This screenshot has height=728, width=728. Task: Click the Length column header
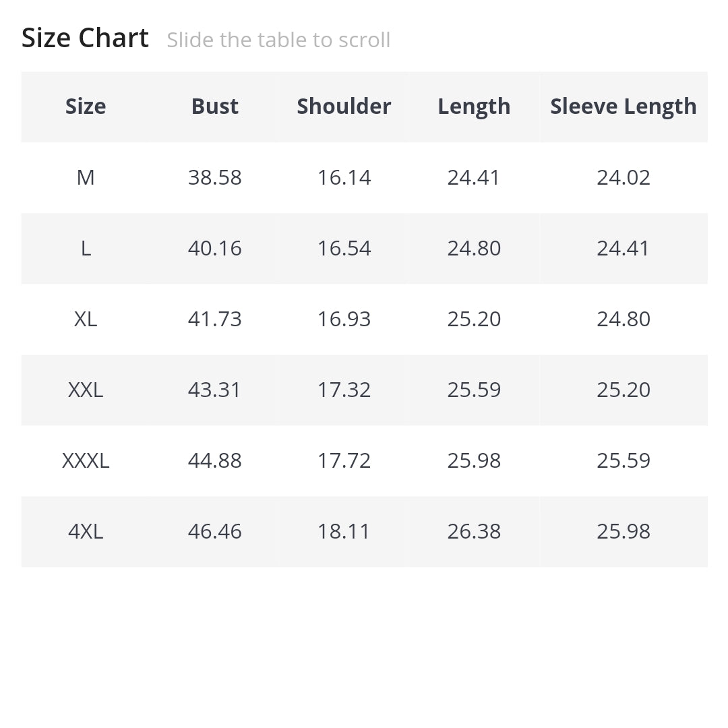point(474,107)
